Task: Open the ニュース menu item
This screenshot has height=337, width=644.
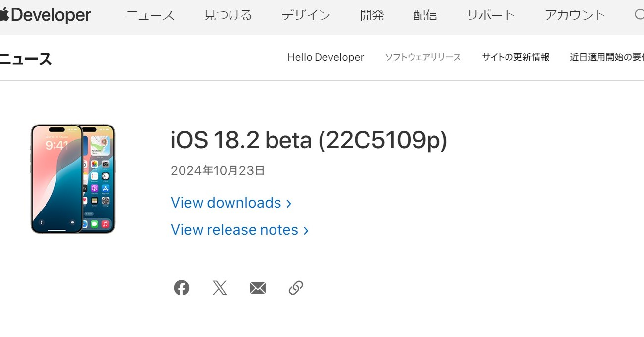Action: click(x=150, y=15)
